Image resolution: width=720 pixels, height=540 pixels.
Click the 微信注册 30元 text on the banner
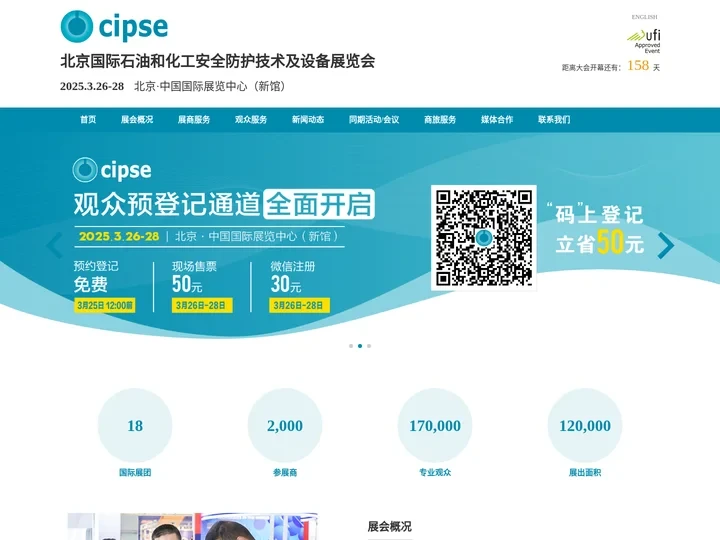[292, 277]
